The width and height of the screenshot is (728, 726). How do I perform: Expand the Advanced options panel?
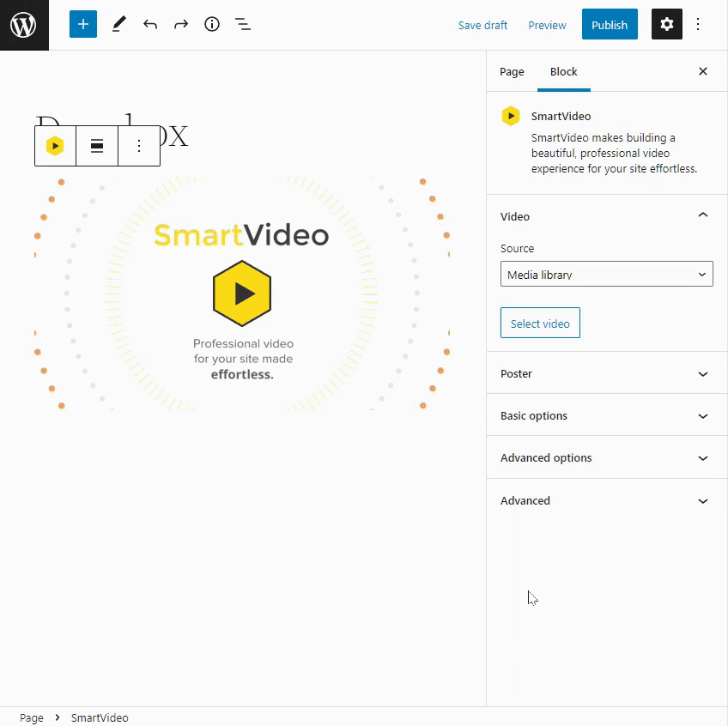click(x=606, y=457)
